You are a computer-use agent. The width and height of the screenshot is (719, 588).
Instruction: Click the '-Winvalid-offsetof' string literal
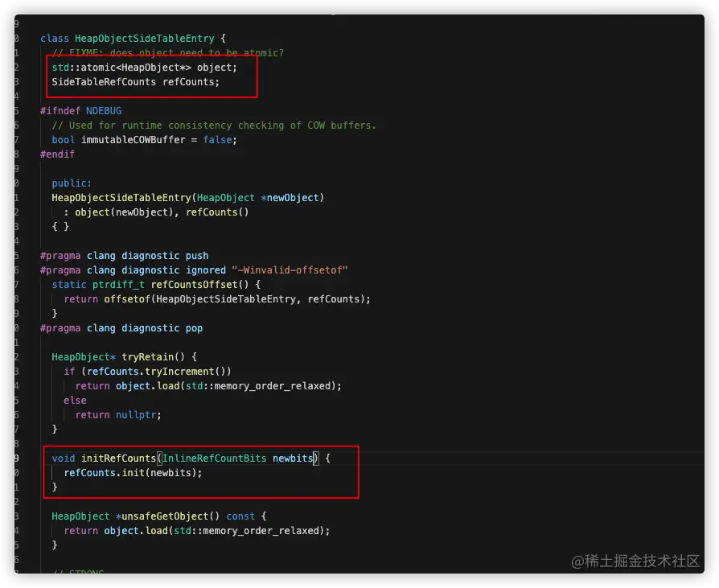point(290,270)
